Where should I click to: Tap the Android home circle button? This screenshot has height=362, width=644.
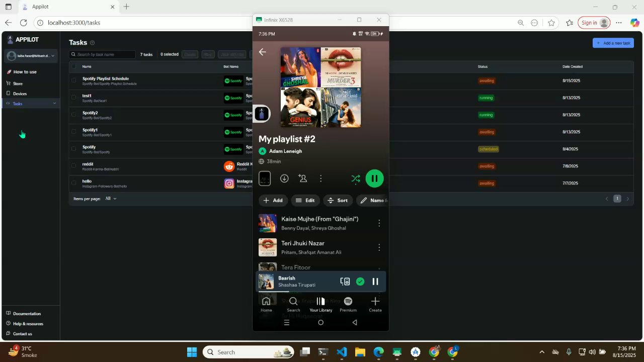[320, 323]
